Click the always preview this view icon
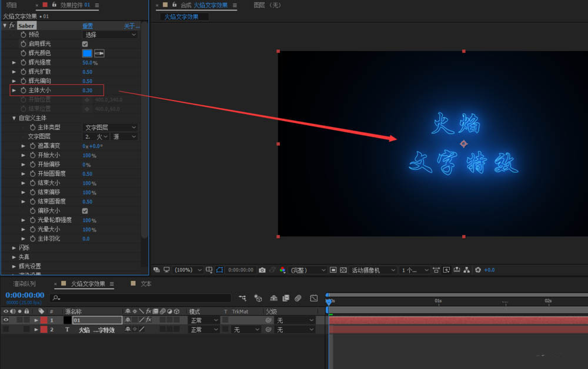This screenshot has width=588, height=369. point(157,270)
